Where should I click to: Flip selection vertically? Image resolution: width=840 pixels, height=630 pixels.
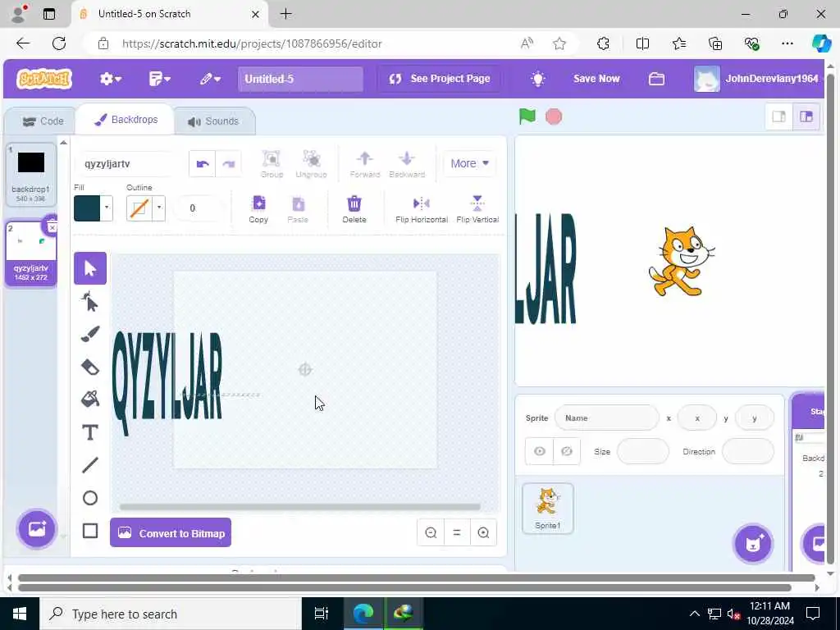(477, 209)
